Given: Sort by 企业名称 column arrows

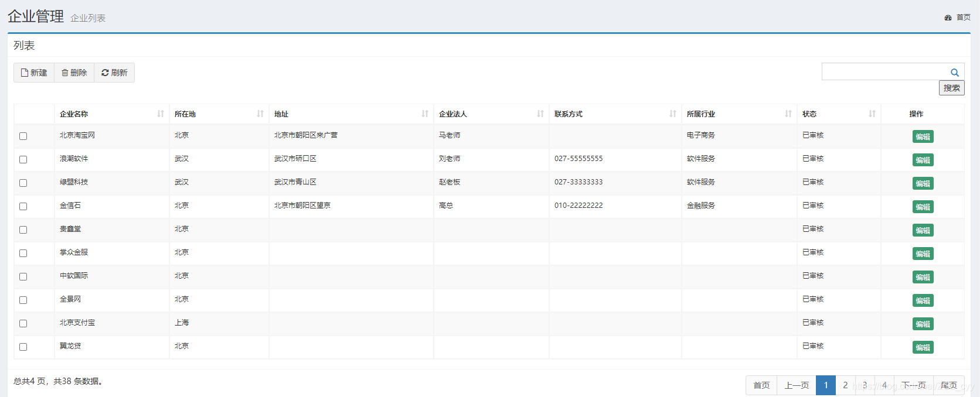Looking at the screenshot, I should (x=161, y=114).
